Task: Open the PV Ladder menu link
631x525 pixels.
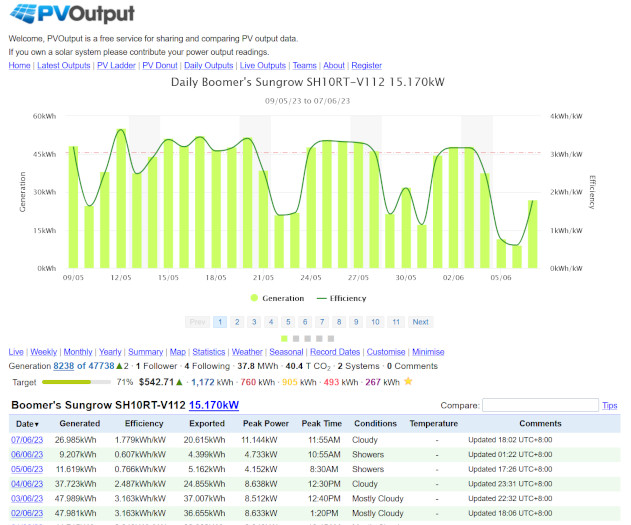Action: (x=116, y=66)
